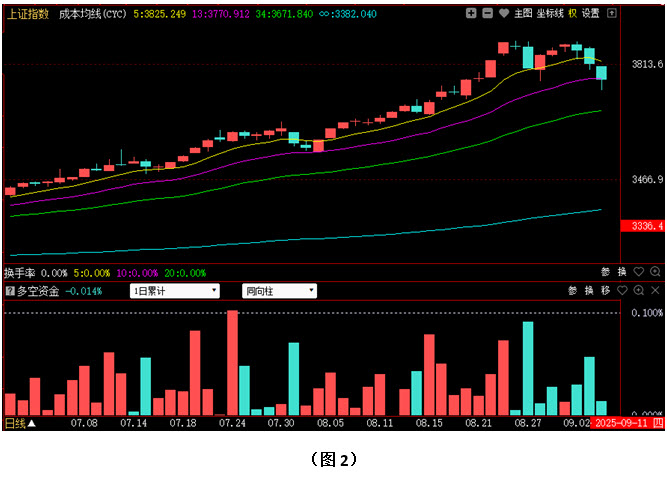Click the magnifier icon in 多空资金 row

coord(638,291)
